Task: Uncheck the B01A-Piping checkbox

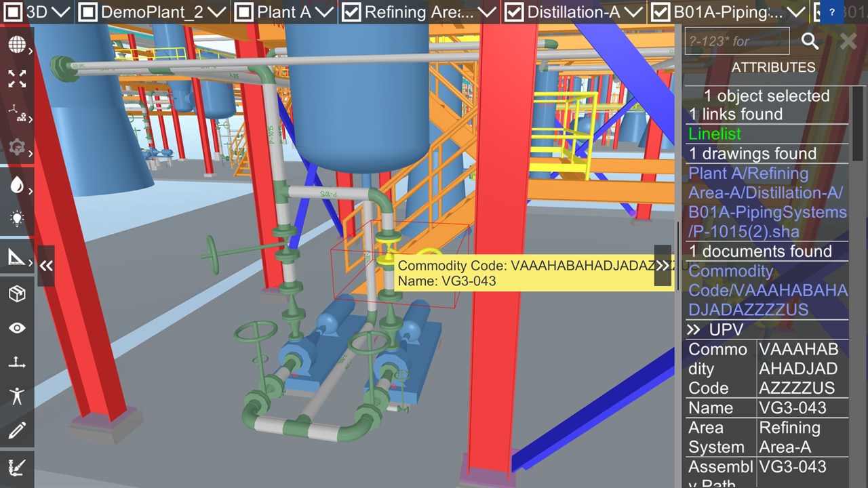Action: (x=660, y=12)
